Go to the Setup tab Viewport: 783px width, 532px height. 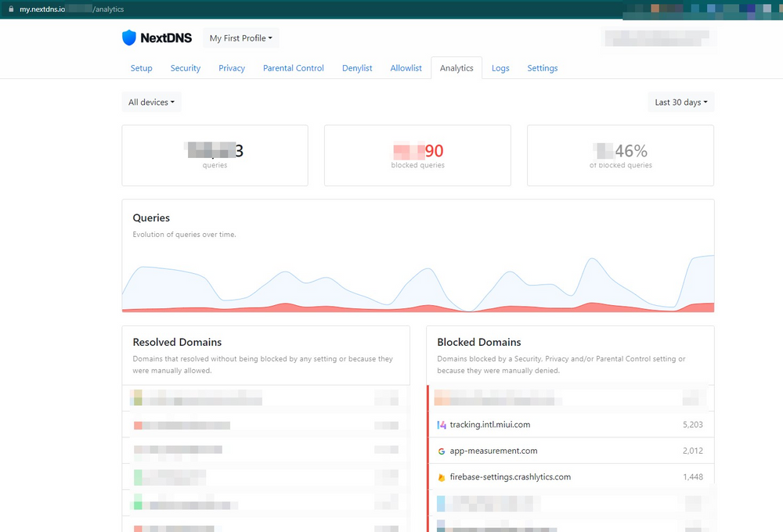141,68
